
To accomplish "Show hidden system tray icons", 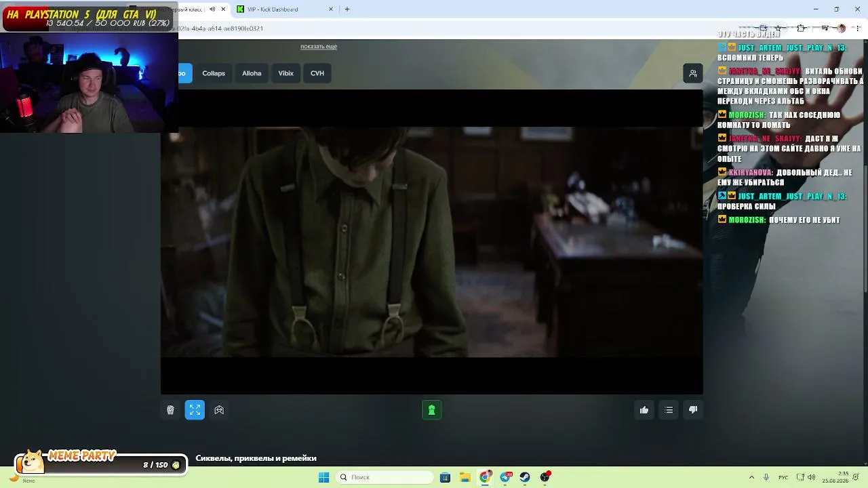I will (x=751, y=477).
